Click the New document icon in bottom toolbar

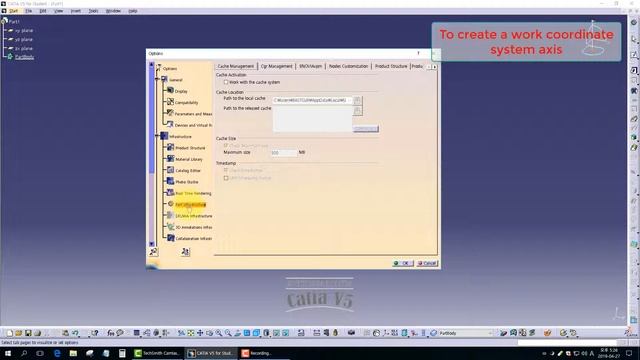coord(10,333)
